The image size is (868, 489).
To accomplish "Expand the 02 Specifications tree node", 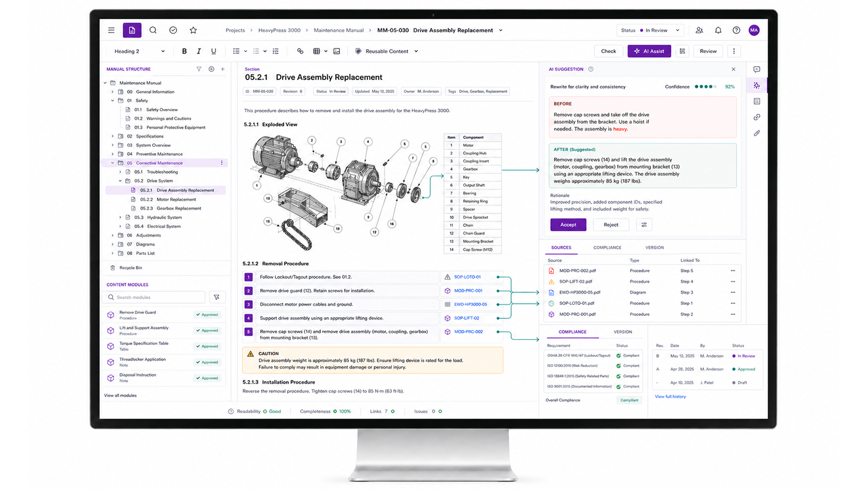I will point(113,136).
